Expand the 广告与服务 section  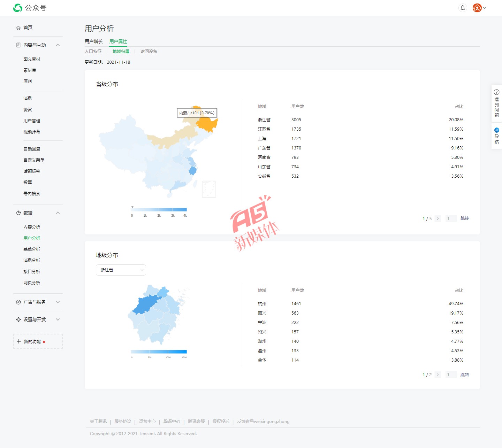58,302
